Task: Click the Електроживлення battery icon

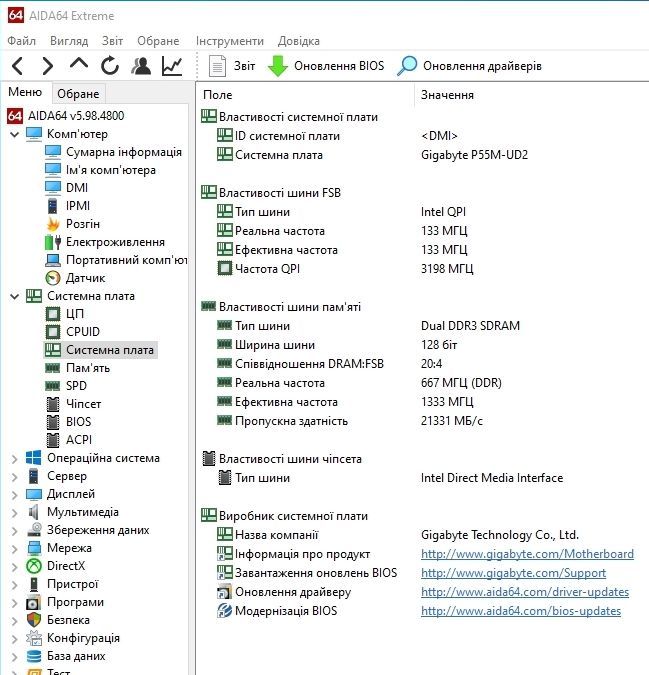Action: 53,242
